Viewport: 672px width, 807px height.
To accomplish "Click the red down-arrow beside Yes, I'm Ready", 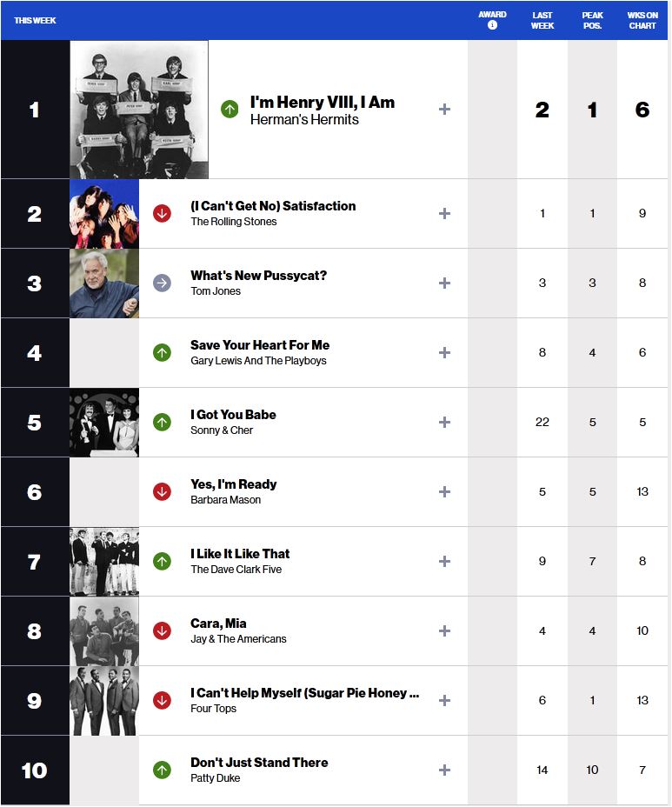I will [x=162, y=491].
